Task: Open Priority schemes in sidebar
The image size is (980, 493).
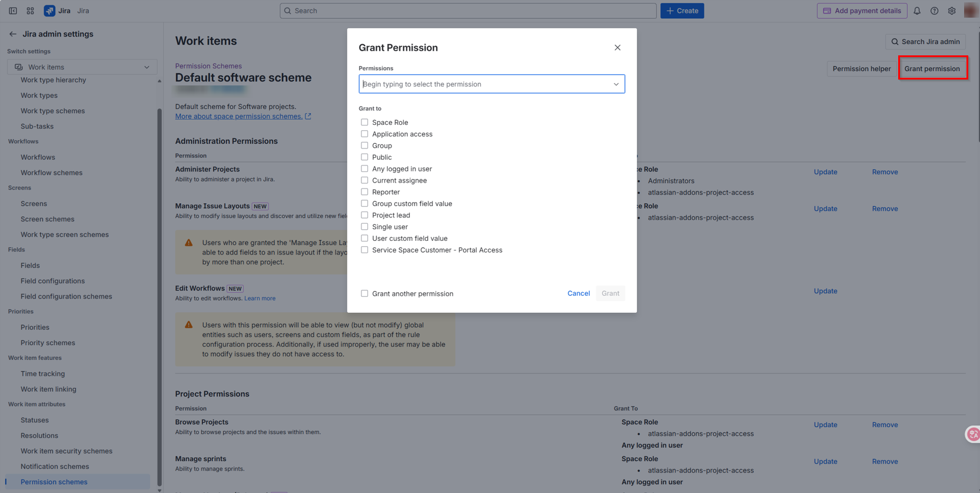Action: 48,343
